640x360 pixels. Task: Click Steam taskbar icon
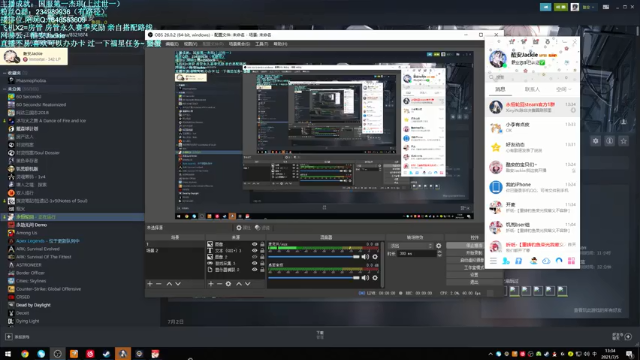107,354
